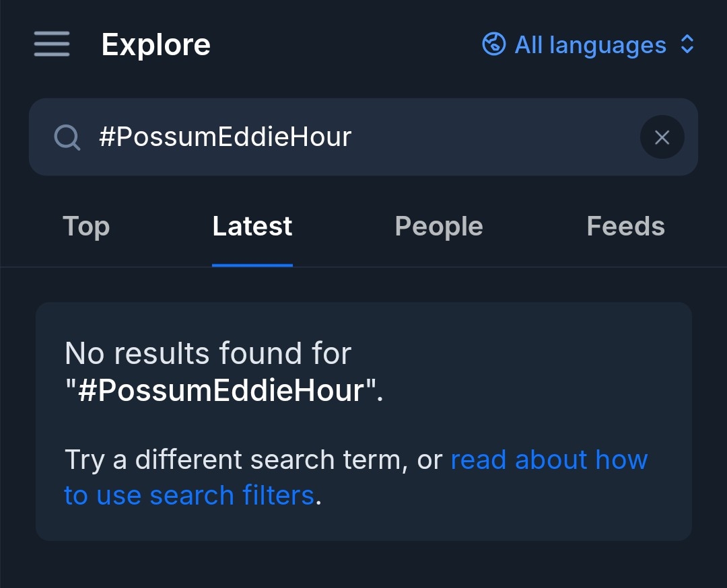Screen dimensions: 727x588
Task: Click the 'No results found for' message
Action: (x=208, y=353)
